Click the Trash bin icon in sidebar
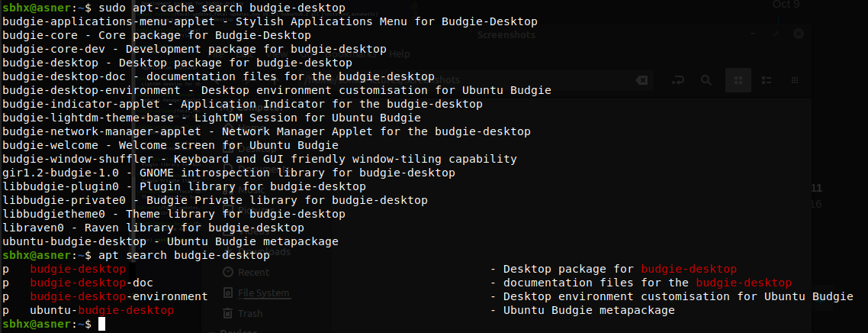 tap(227, 313)
